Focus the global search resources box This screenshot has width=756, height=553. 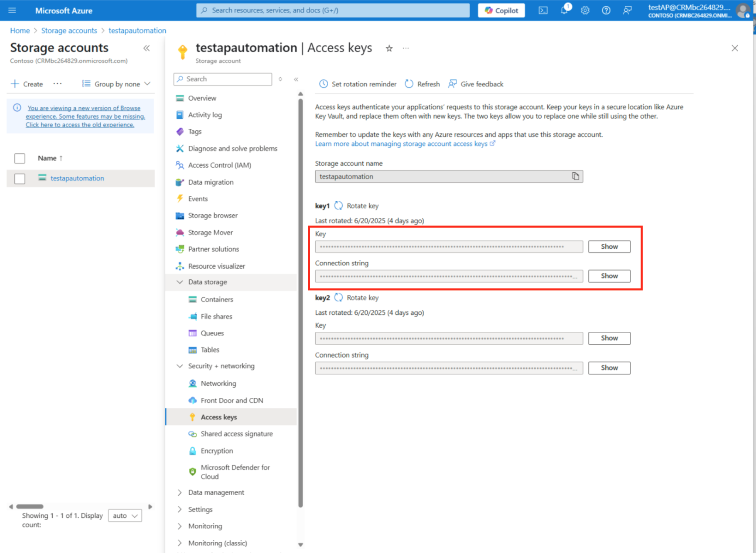[333, 10]
